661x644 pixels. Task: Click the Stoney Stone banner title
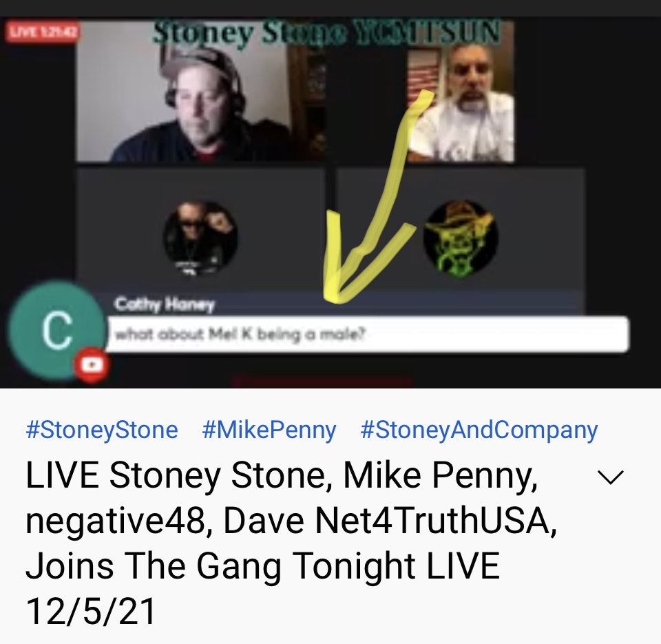point(326,32)
